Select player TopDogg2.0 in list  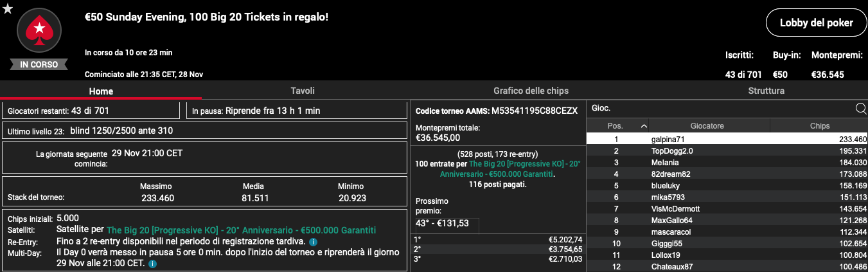click(x=727, y=150)
